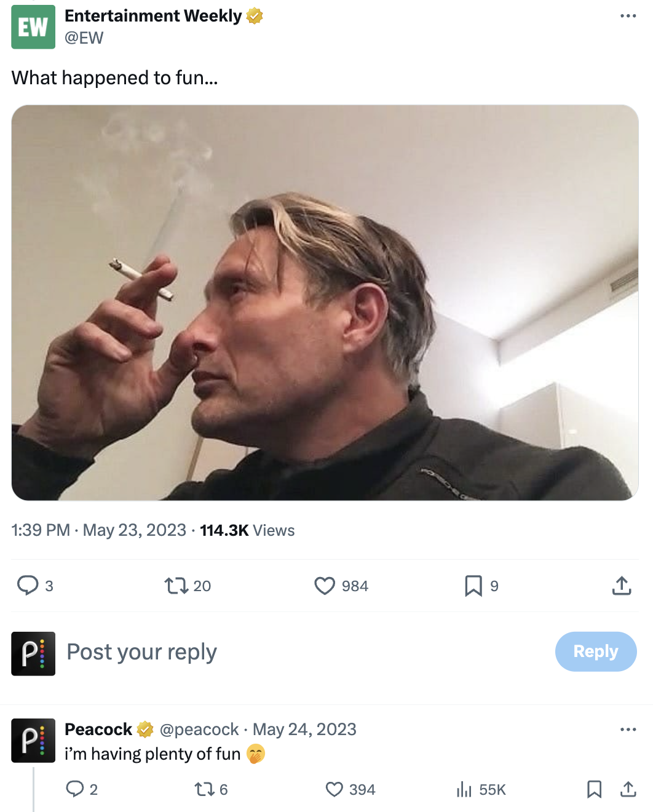
Task: Open the EW profile avatar
Action: pyautogui.click(x=33, y=27)
